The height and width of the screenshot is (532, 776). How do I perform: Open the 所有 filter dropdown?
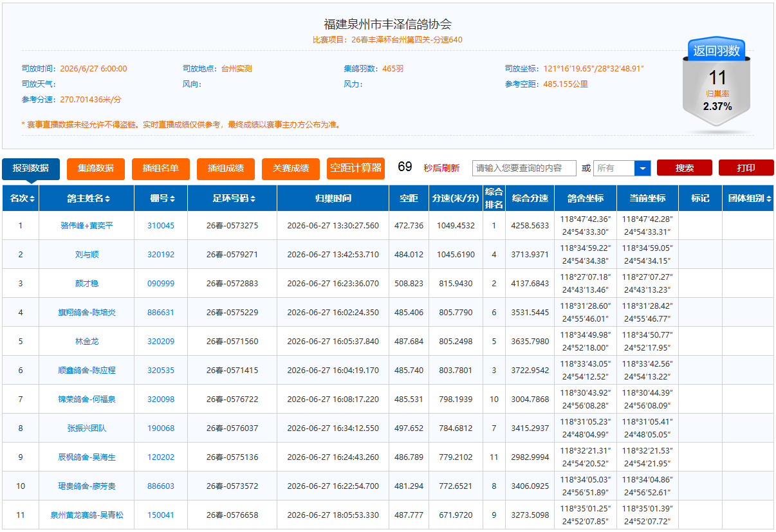point(622,168)
